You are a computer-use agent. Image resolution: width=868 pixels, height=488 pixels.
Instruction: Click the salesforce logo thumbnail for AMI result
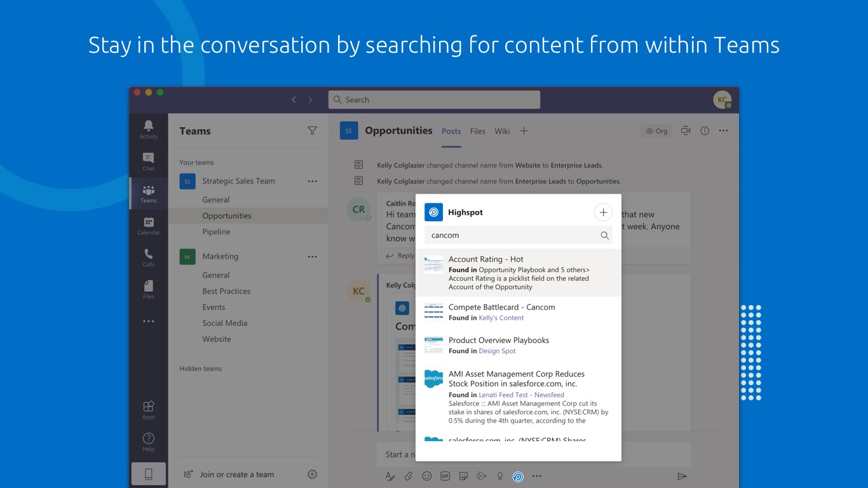[x=434, y=379]
